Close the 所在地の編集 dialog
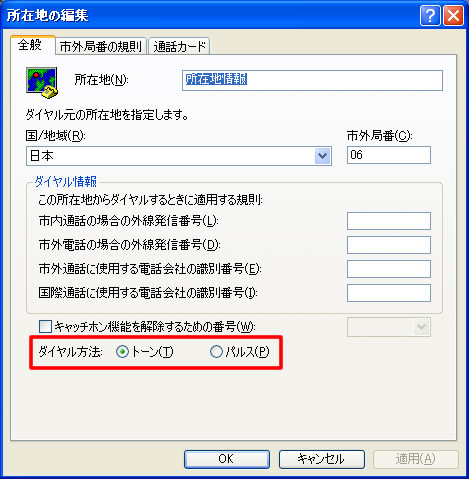Screen dimensions: 469x479 [x=453, y=15]
